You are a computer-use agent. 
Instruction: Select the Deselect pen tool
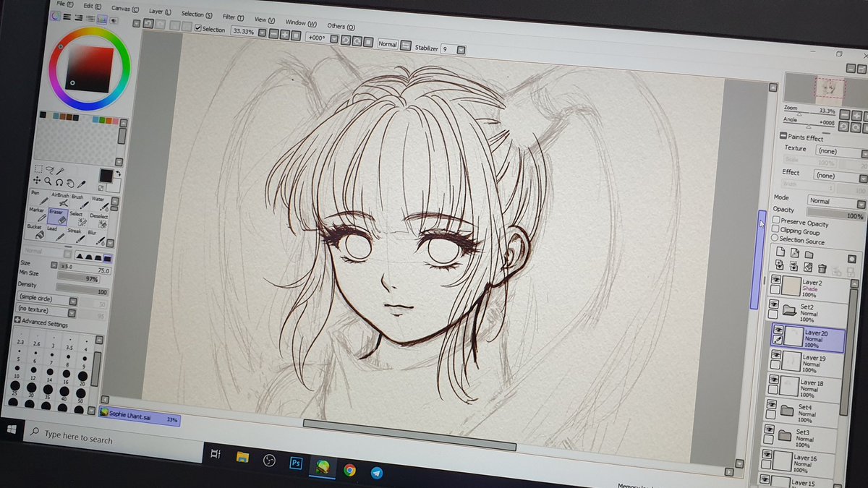pyautogui.click(x=99, y=220)
